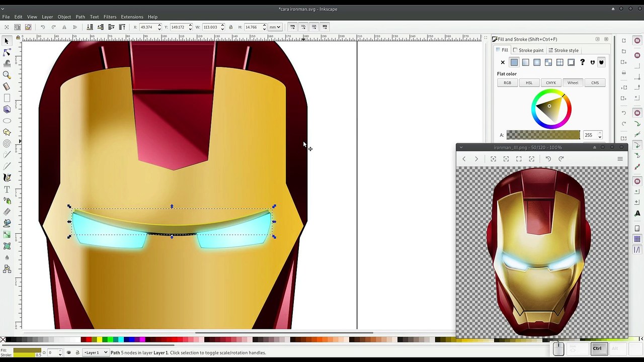Viewport: 644px width, 362px height.
Task: Select the Star and polygon tool
Action: (7, 132)
